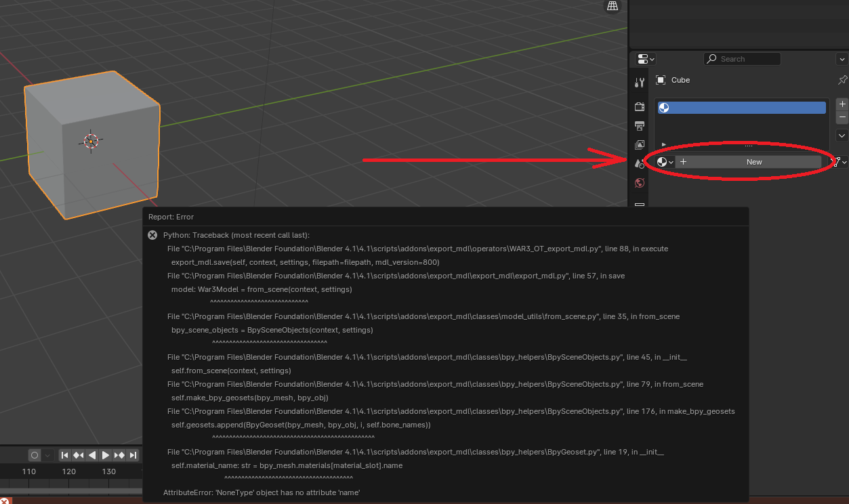Jump to the next keyframe

(119, 455)
